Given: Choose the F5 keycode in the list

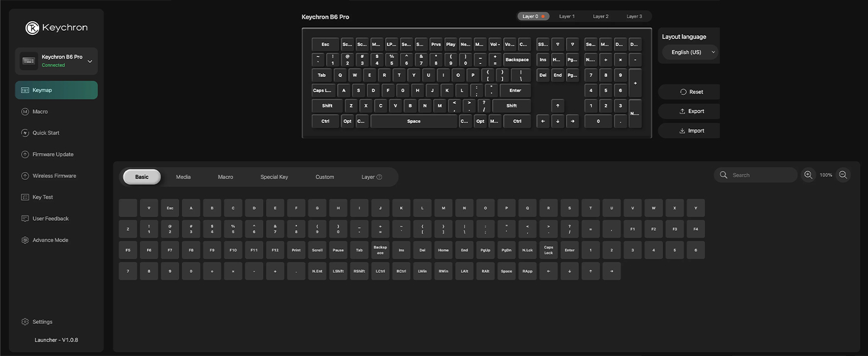Looking at the screenshot, I should click(x=127, y=250).
